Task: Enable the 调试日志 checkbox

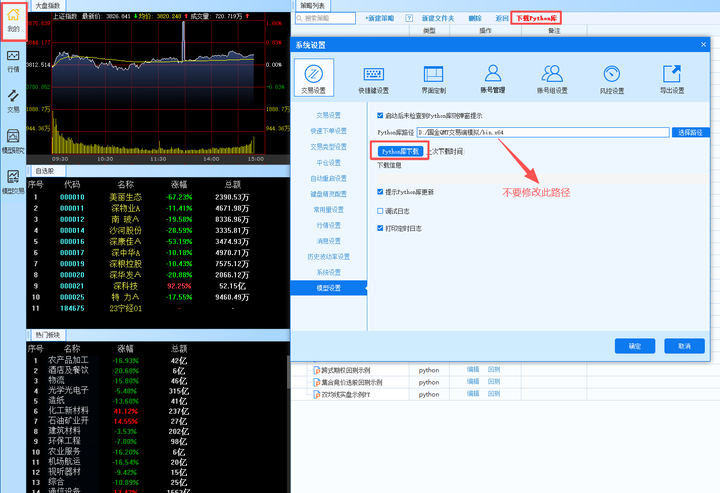Action: pos(380,211)
